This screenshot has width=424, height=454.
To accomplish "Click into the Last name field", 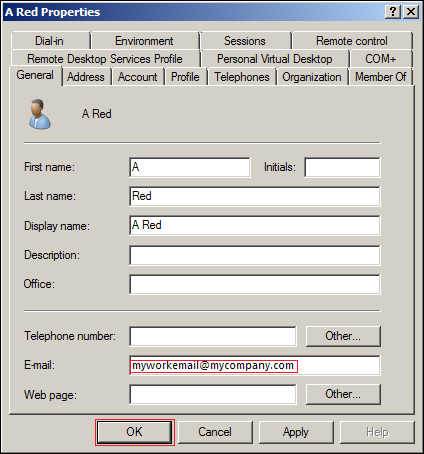I will [x=255, y=196].
